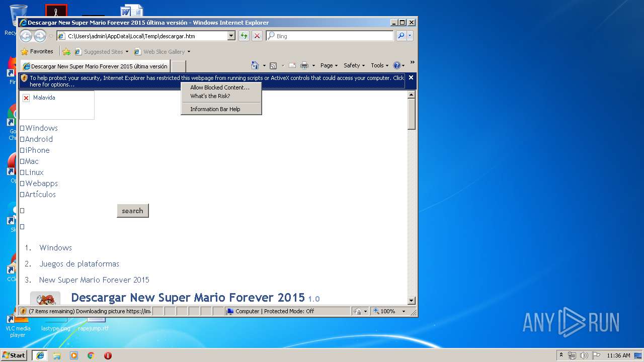Stop loading with the red X icon
This screenshot has width=644, height=362.
pos(257,36)
